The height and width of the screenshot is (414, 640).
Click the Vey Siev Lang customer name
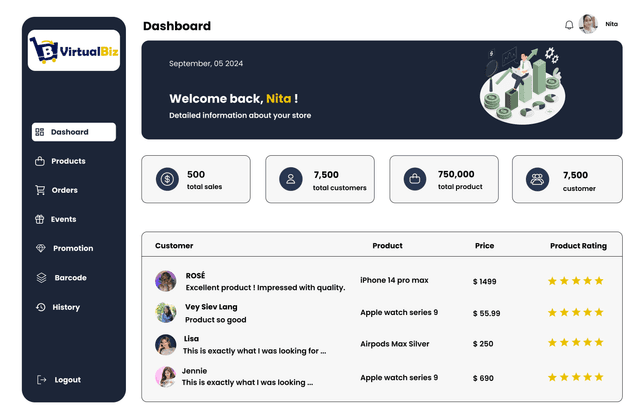click(x=211, y=307)
